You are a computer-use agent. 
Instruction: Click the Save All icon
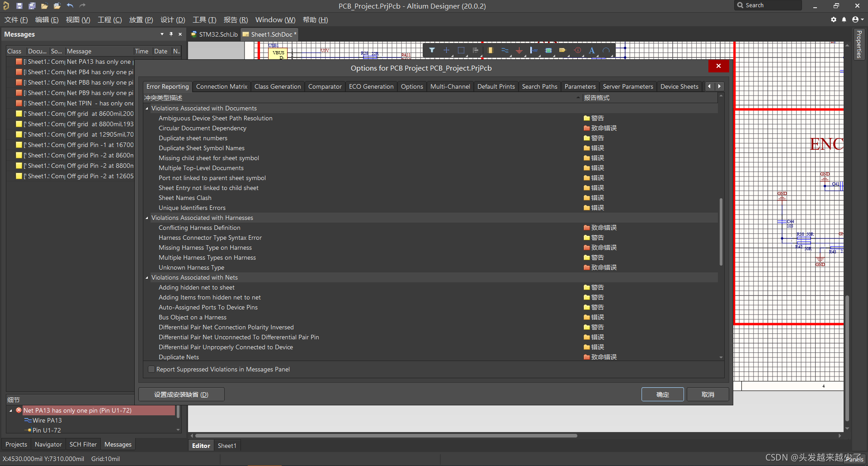(32, 6)
